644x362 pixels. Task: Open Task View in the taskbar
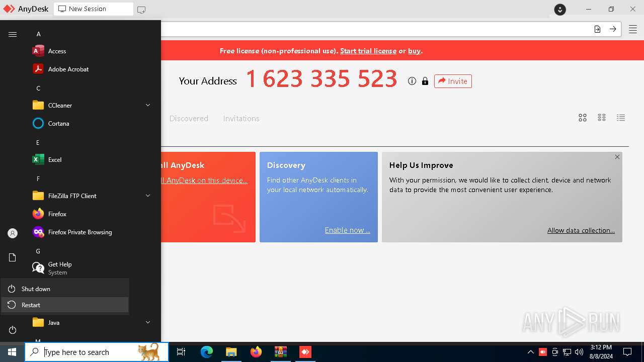181,352
